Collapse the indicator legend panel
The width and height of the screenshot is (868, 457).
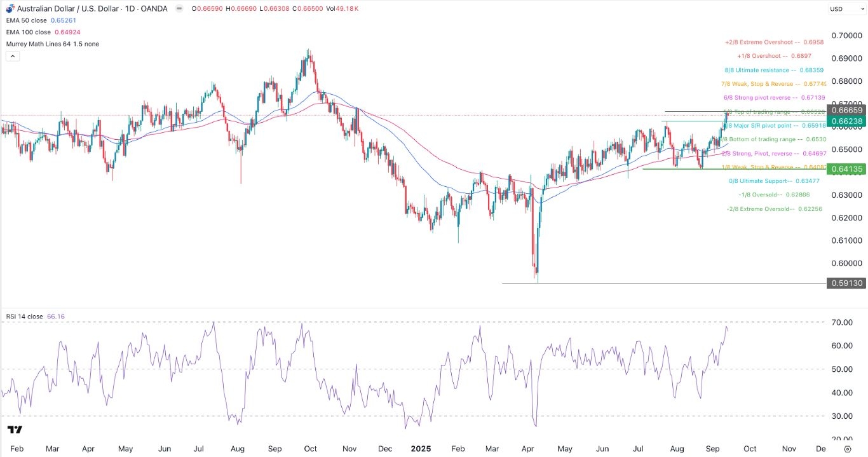(x=12, y=56)
